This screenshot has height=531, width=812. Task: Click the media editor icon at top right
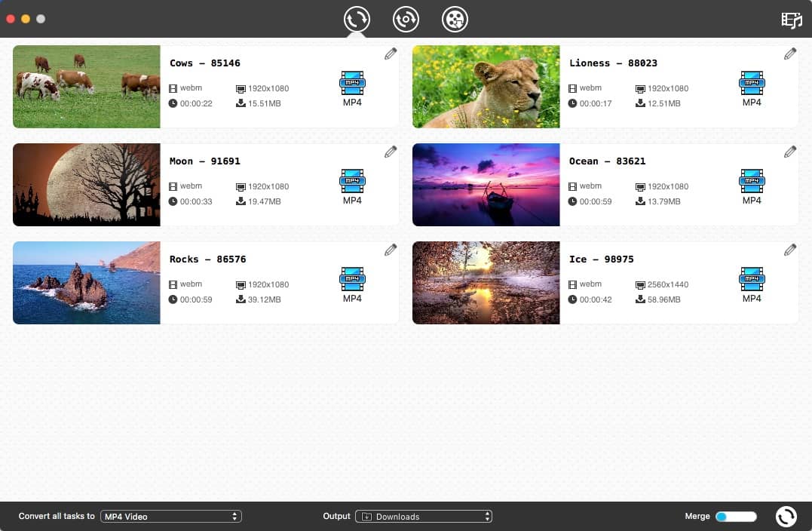791,20
